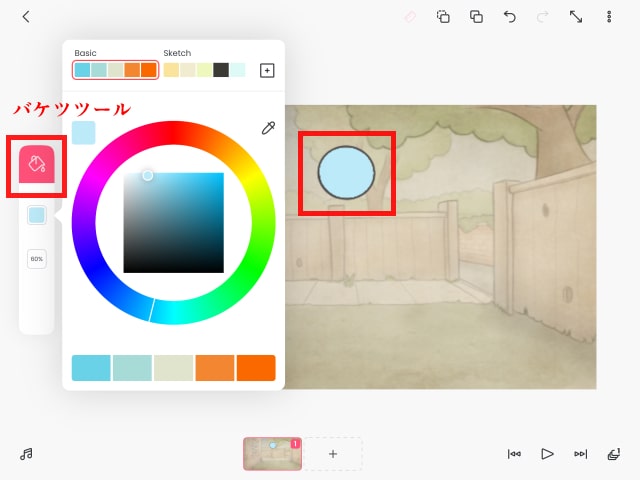640x480 pixels.
Task: Toggle fullscreen with diagonal arrows icon
Action: [x=576, y=17]
